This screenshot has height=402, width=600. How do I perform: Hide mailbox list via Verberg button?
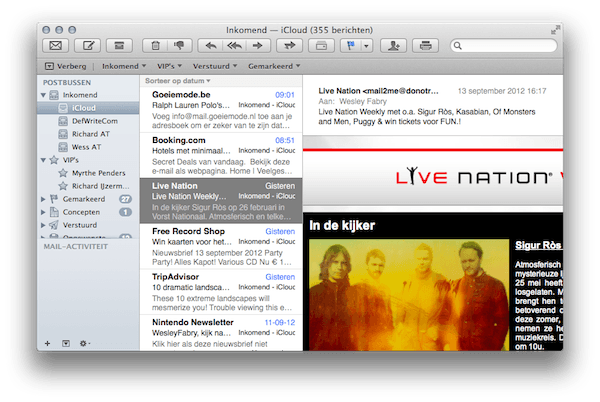65,66
